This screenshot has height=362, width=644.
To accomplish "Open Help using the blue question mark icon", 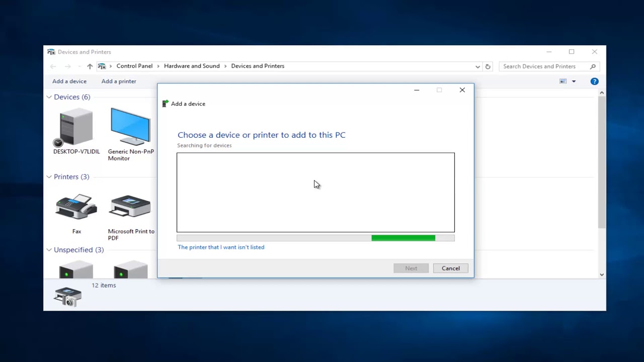I will tap(594, 81).
